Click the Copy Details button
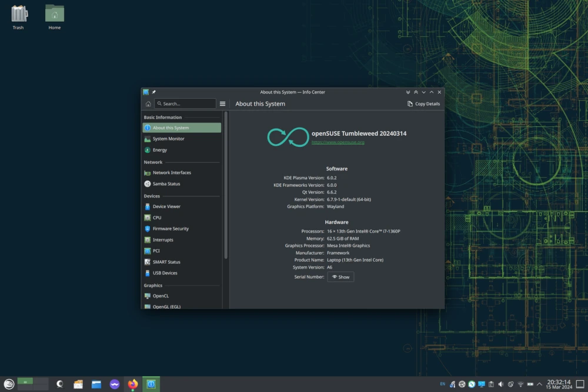The image size is (588, 392). click(423, 103)
